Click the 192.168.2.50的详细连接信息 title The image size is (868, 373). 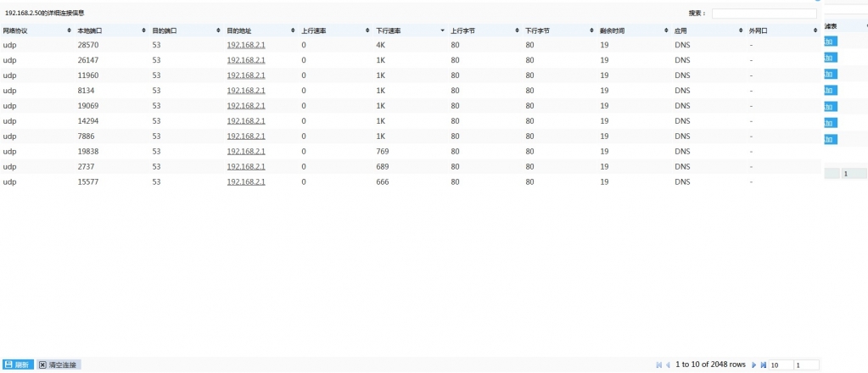(x=45, y=13)
